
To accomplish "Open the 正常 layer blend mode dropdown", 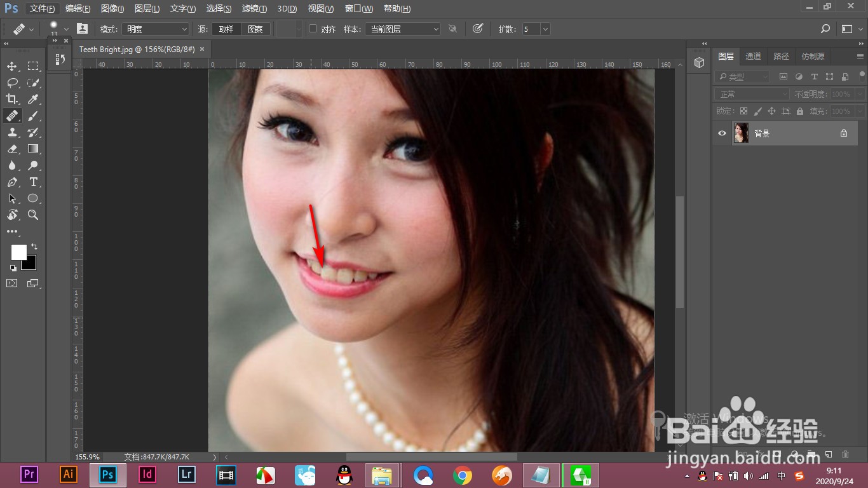I will click(752, 94).
